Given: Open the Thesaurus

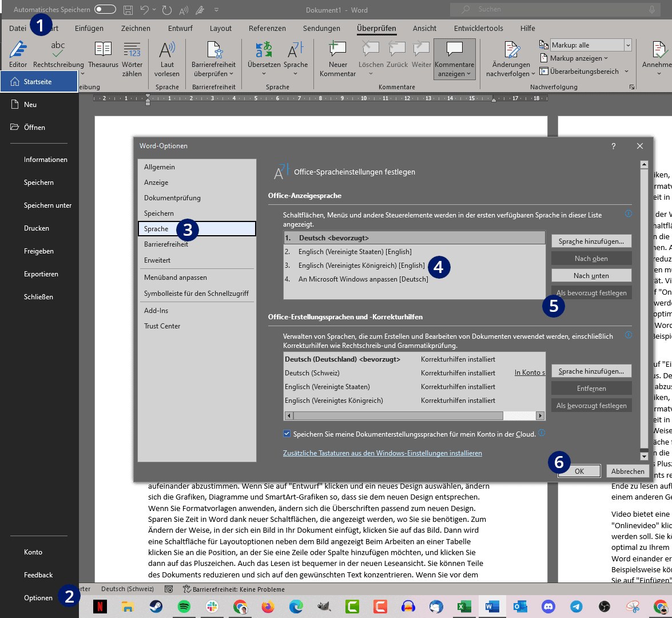Looking at the screenshot, I should (103, 54).
